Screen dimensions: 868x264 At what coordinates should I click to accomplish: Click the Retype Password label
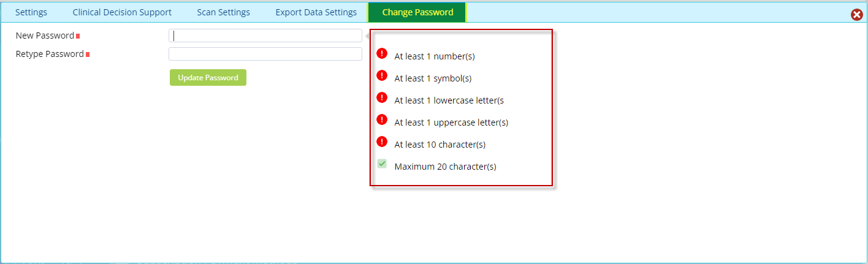pyautogui.click(x=50, y=54)
